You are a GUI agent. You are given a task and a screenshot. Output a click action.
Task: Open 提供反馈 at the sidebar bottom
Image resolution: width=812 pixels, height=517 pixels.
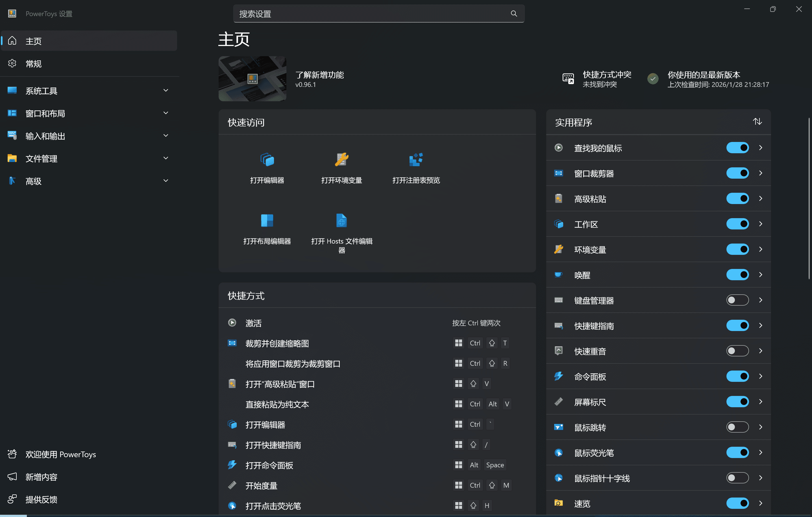tap(42, 500)
